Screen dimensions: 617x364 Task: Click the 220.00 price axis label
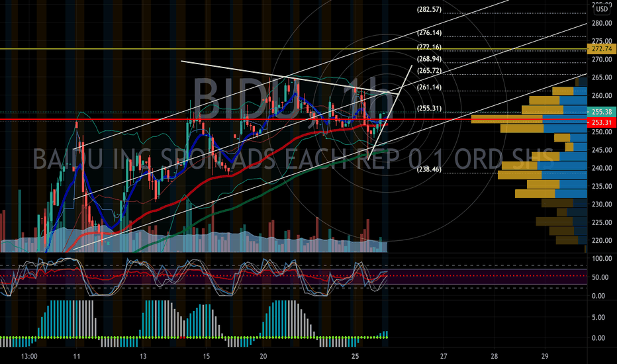602,240
